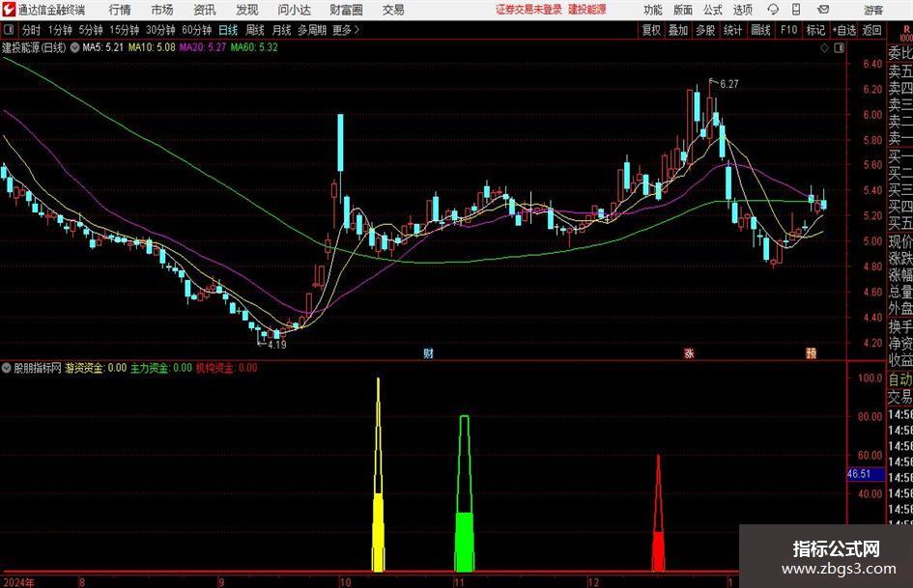Open the mail envelope icon
Viewport: 913px width, 588px height.
823,10
